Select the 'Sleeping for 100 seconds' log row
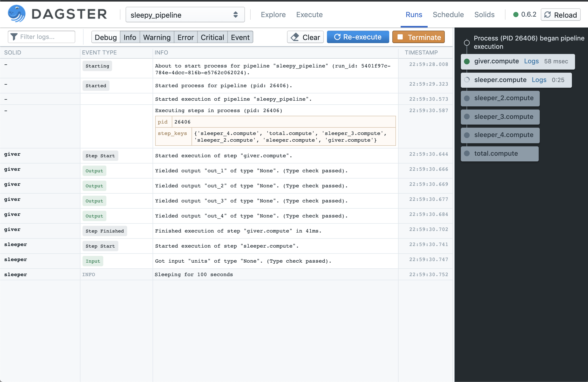588x382 pixels. pos(226,274)
